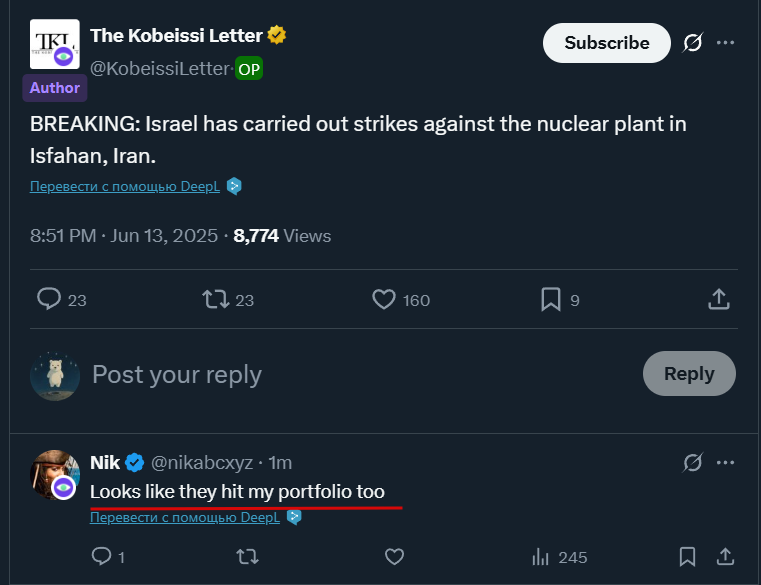Image resolution: width=761 pixels, height=585 pixels.
Task: Click the reply comment icon showing 23
Action: coord(49,299)
